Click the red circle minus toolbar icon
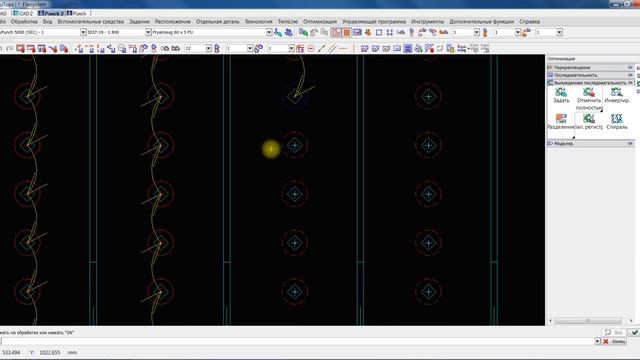 (x=311, y=49)
